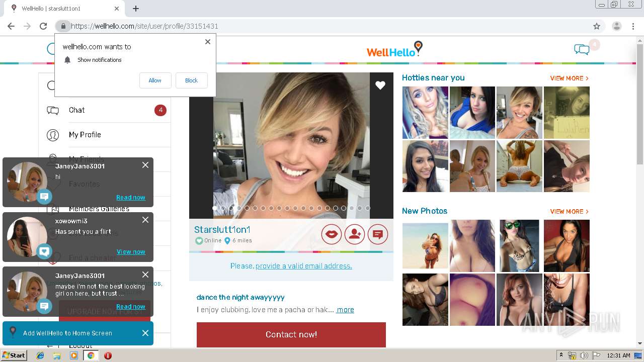Close the notification permission popup
This screenshot has height=362, width=644.
[x=208, y=42]
